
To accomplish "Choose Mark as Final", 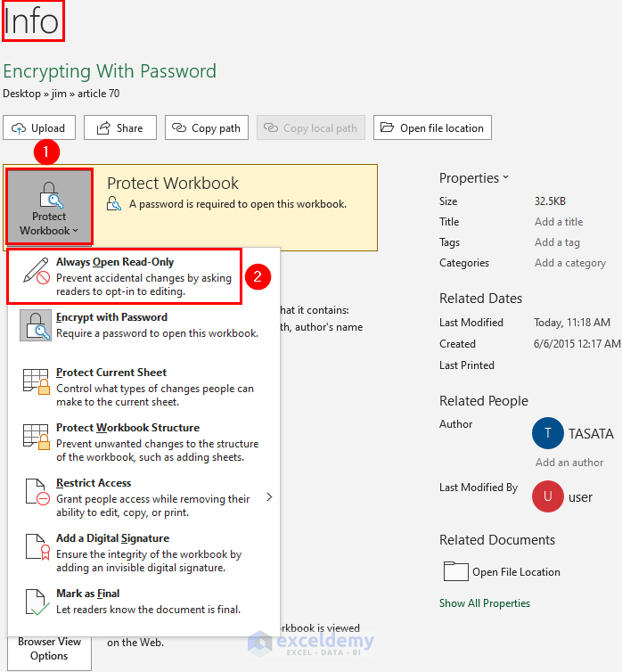I will (143, 602).
